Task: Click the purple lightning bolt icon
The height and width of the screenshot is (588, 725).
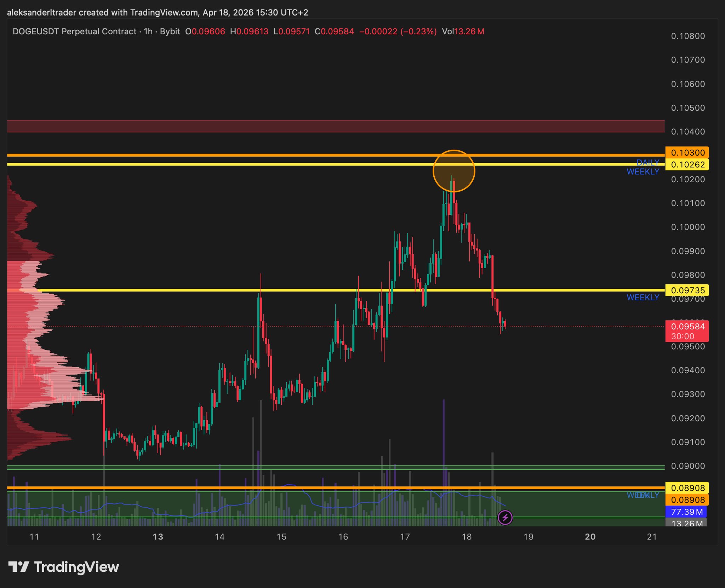Action: 505,518
